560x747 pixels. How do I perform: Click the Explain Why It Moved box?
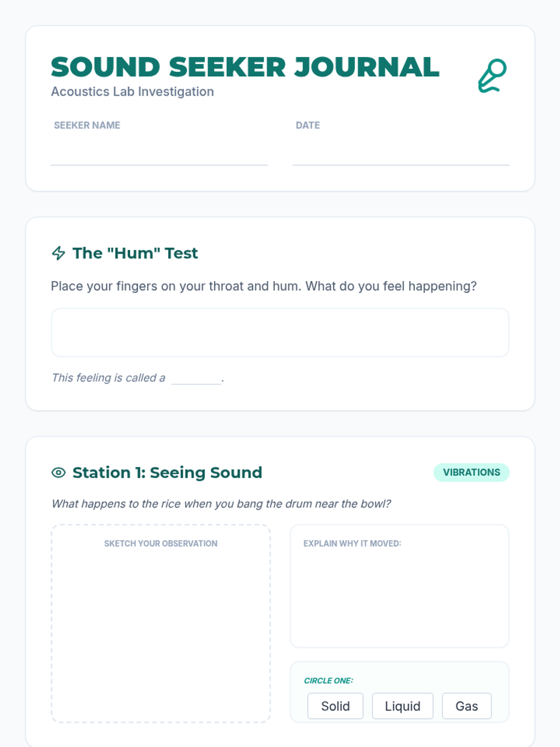pos(399,593)
